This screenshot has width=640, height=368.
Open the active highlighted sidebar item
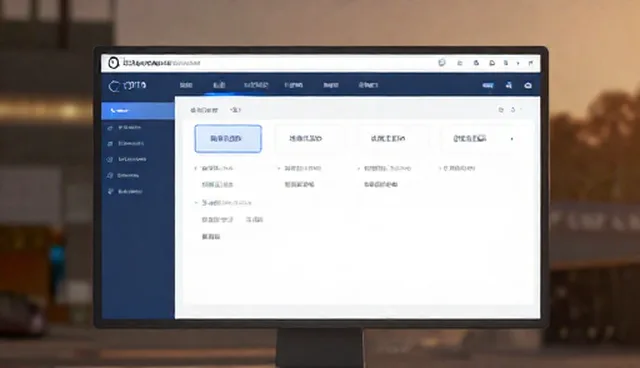tap(138, 111)
